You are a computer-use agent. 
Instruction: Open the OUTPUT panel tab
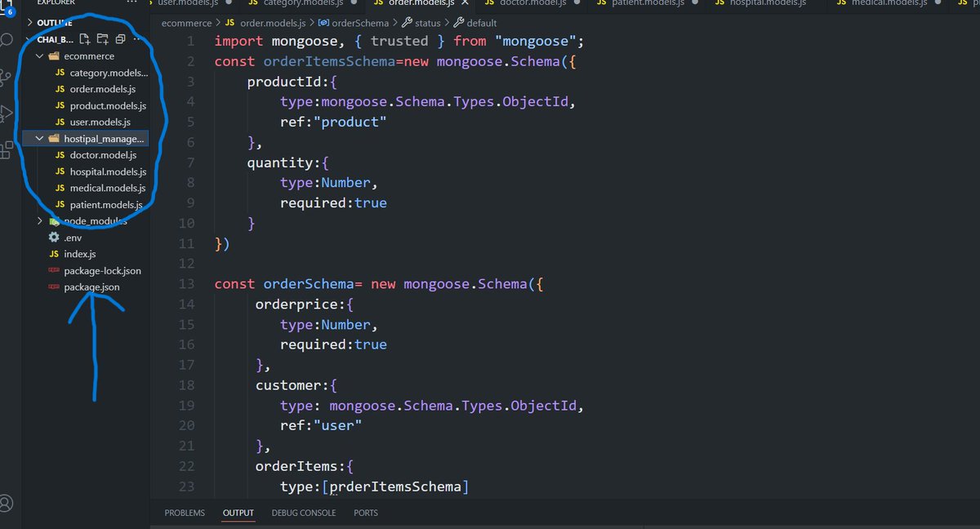(238, 513)
